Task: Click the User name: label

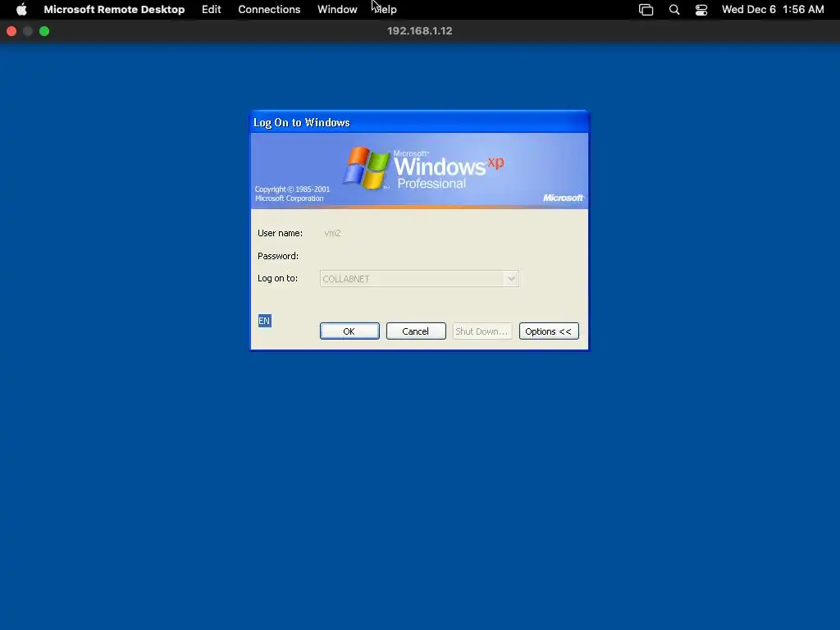Action: click(280, 233)
